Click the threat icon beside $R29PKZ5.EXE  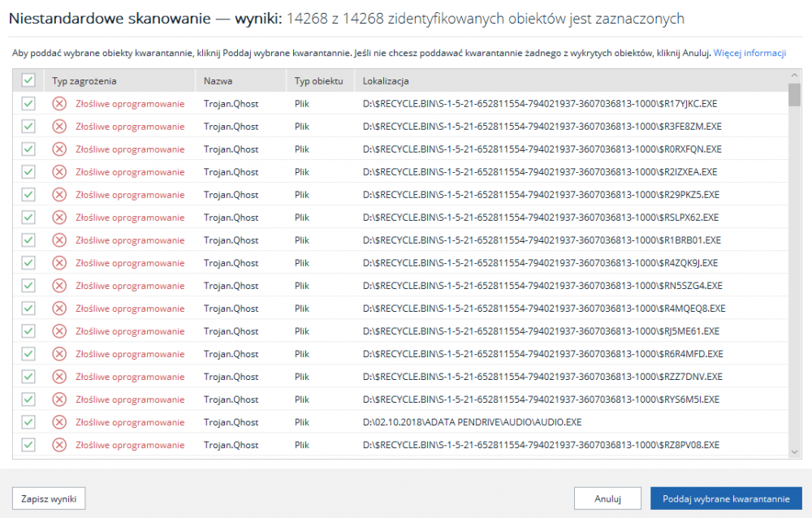click(x=58, y=194)
